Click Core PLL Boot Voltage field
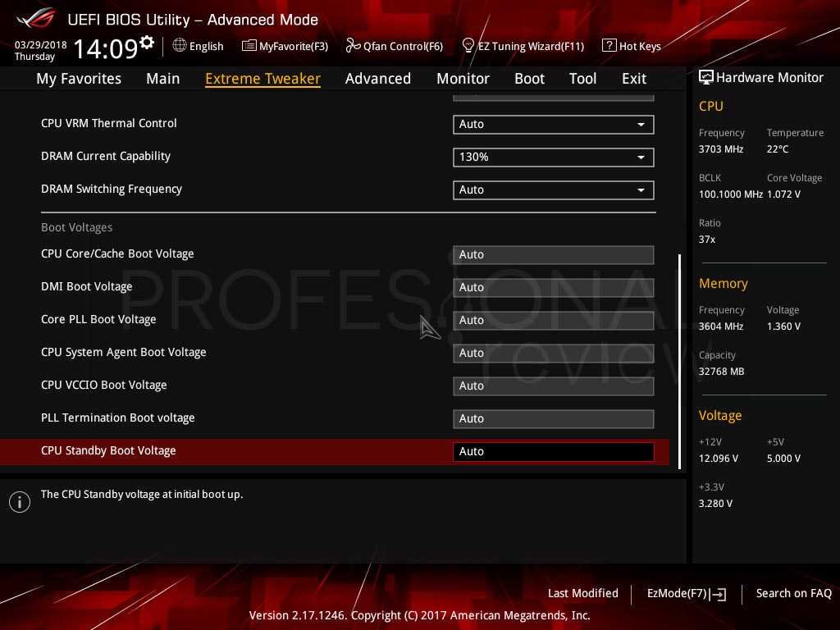 click(554, 321)
